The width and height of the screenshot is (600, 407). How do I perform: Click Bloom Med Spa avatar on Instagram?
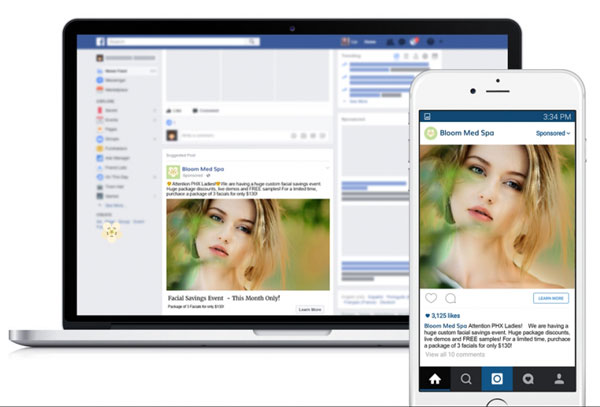coord(431,132)
